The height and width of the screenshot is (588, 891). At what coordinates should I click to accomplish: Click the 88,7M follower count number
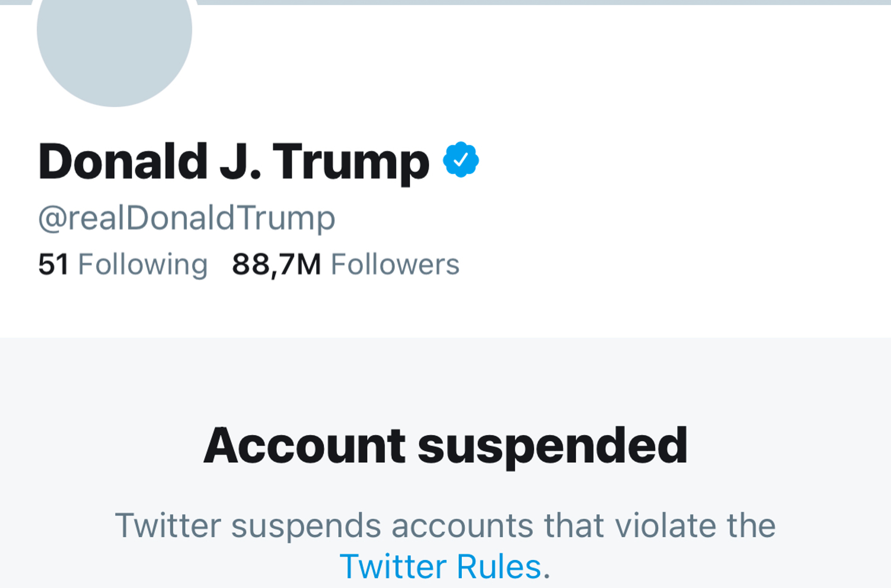click(x=276, y=265)
